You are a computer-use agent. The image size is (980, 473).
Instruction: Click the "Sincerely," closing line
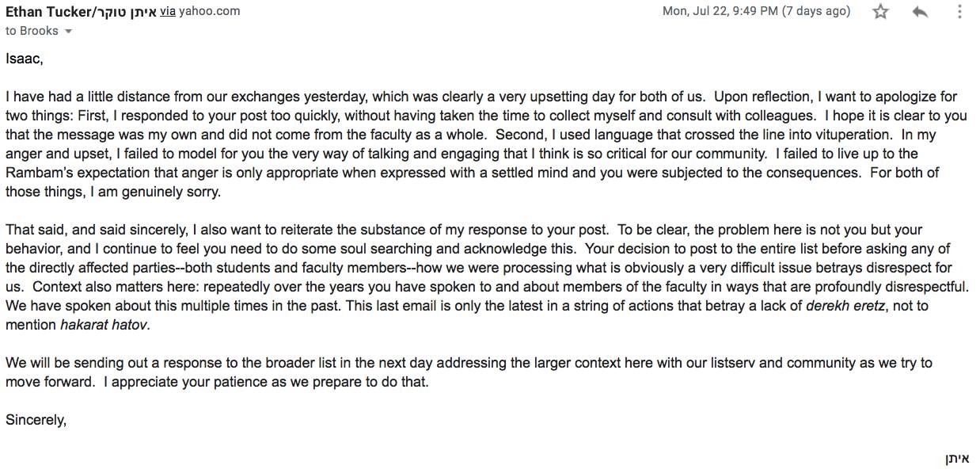point(36,420)
